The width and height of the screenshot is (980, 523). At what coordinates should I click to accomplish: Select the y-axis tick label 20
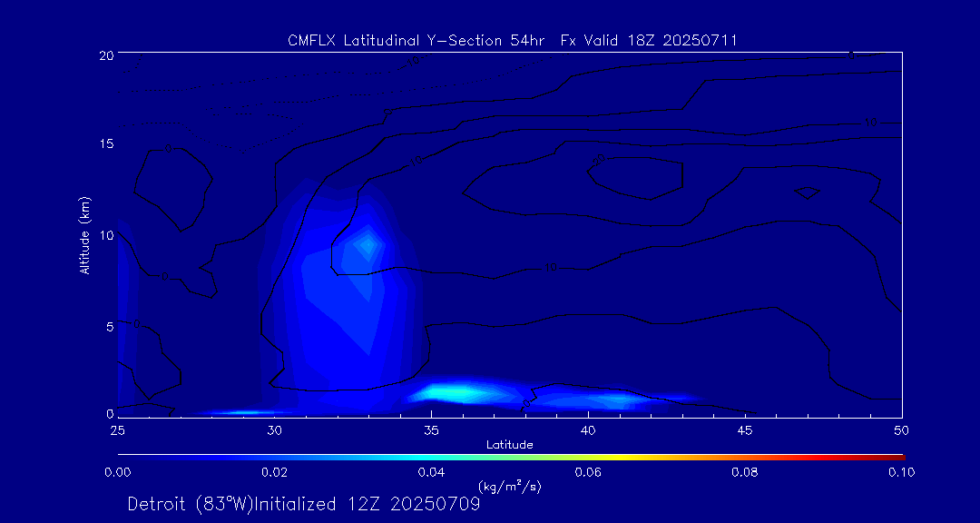click(105, 54)
